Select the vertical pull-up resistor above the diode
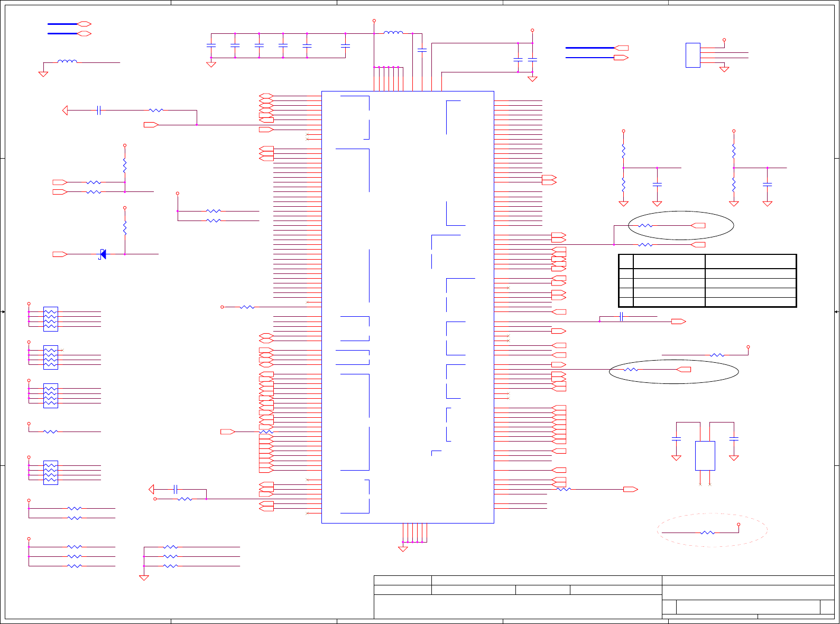 125,228
